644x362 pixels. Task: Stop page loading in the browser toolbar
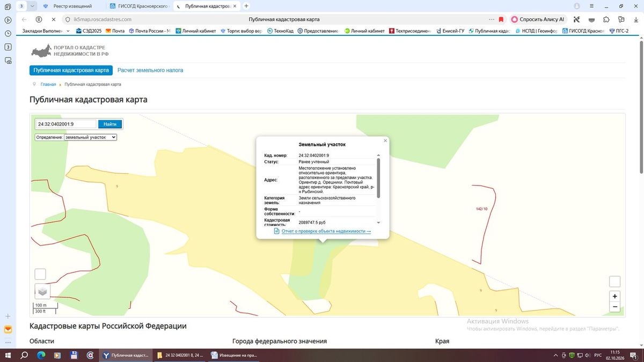coord(54,19)
